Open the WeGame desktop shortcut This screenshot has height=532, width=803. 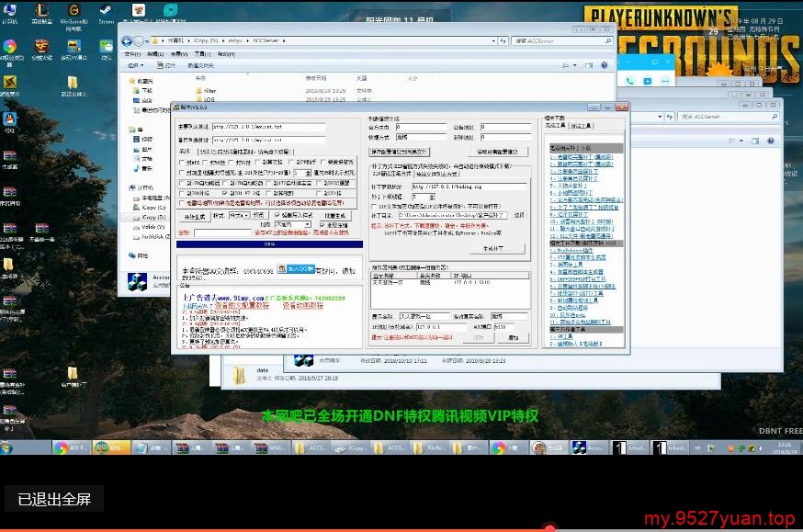74,15
